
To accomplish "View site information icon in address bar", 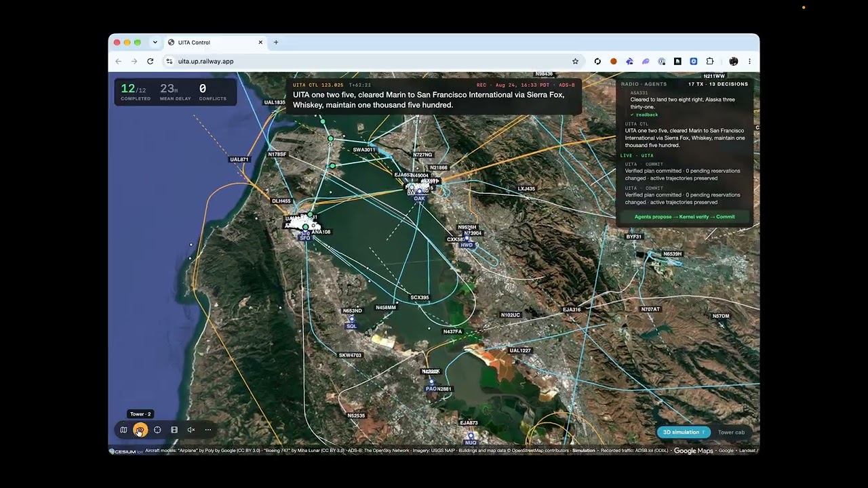I will click(x=170, y=61).
